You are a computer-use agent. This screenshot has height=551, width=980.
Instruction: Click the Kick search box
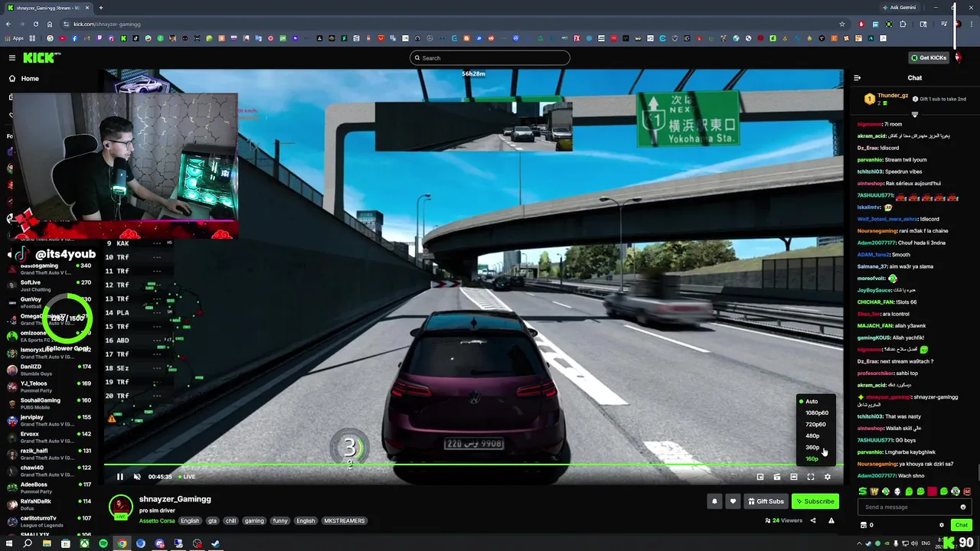pyautogui.click(x=490, y=57)
